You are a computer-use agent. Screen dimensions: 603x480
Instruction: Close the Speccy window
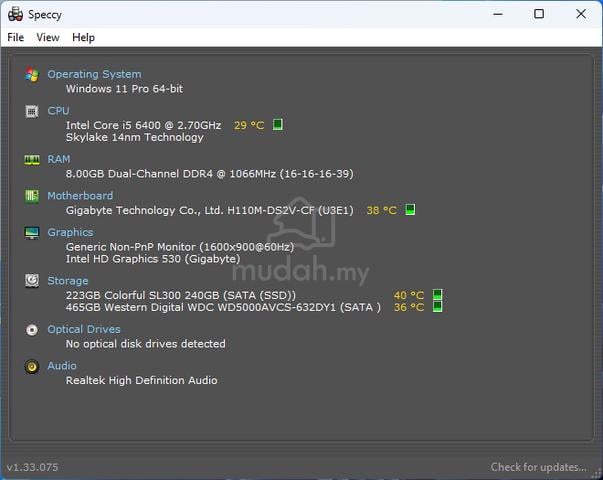click(581, 14)
